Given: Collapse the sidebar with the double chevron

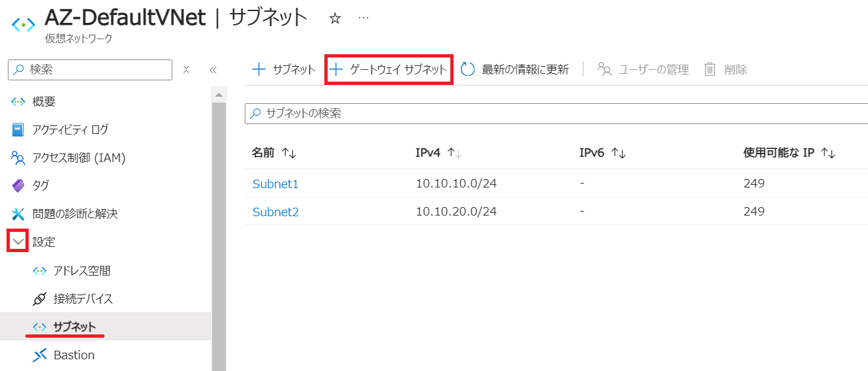Looking at the screenshot, I should tap(212, 69).
